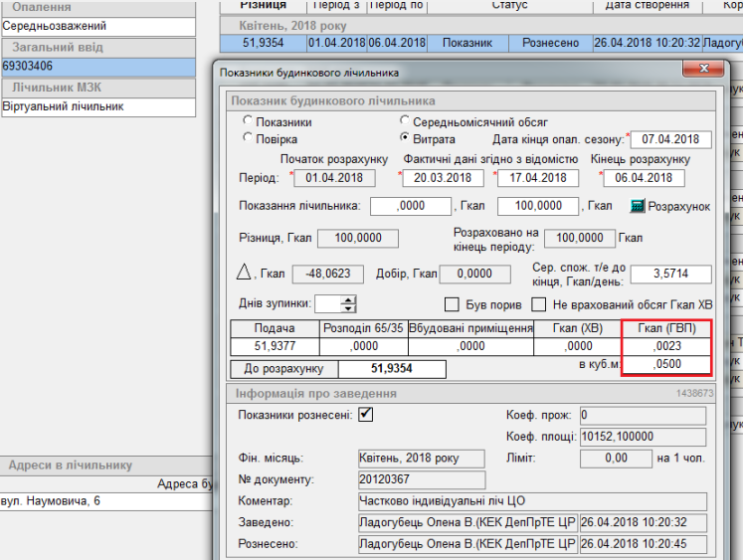Enable Не врахований обсяг Гкал ХВ

pos(540,304)
